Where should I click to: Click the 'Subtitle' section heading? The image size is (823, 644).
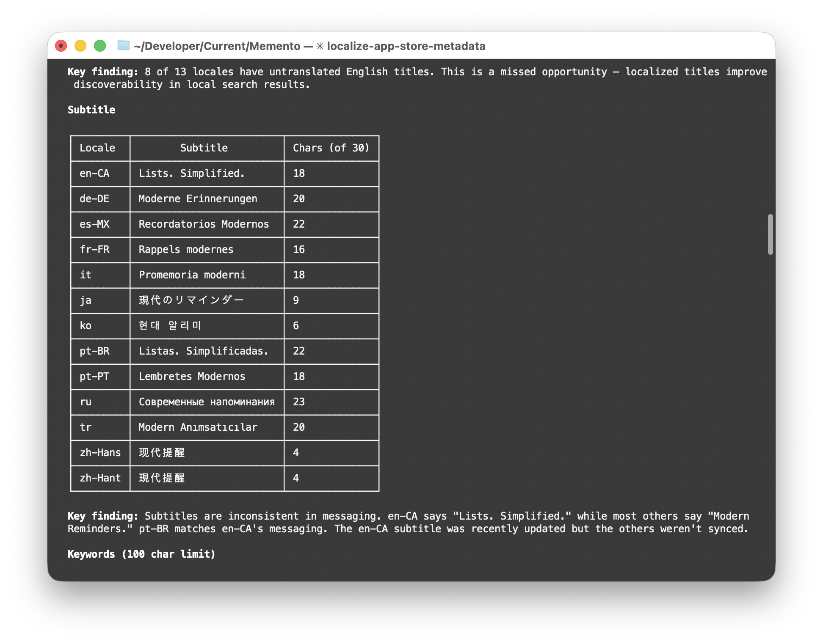91,110
